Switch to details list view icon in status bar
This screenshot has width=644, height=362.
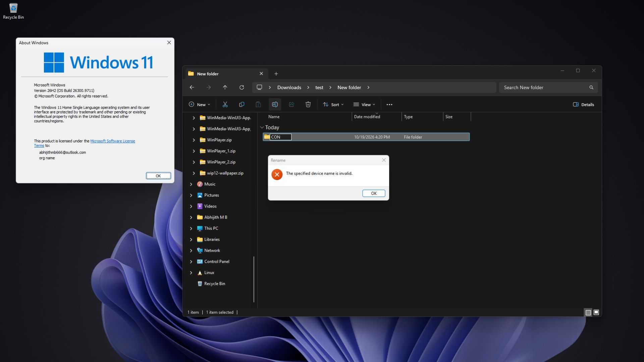click(588, 312)
